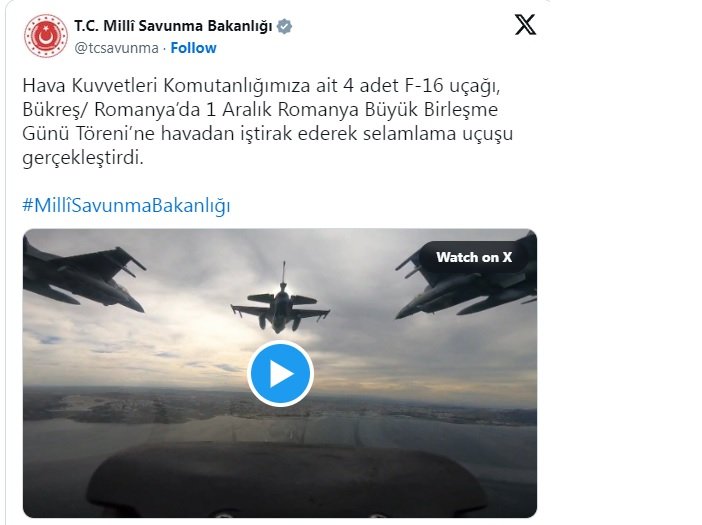Click the words Hava Kuvvetleri in tweet
This screenshot has height=525, width=702.
89,85
